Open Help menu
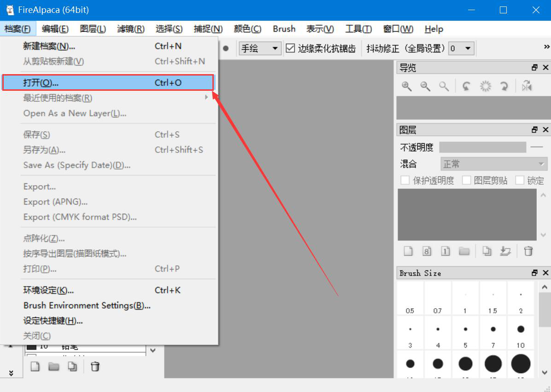 [x=434, y=29]
